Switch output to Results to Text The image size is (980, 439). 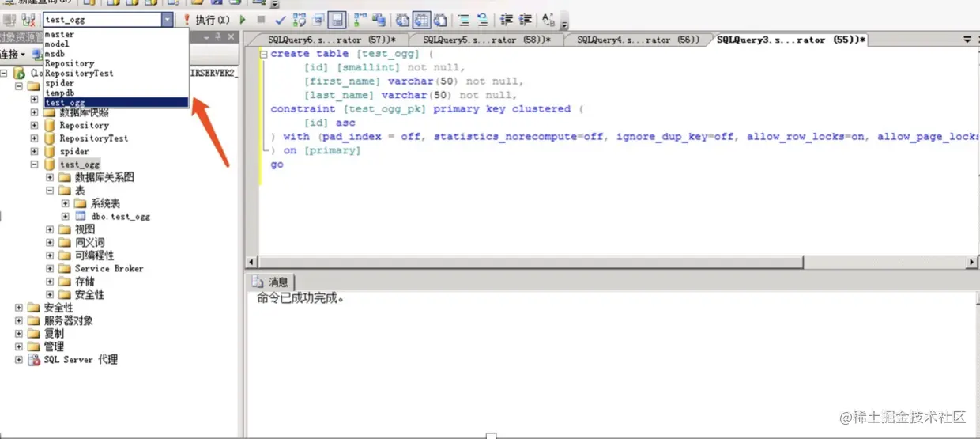click(403, 20)
